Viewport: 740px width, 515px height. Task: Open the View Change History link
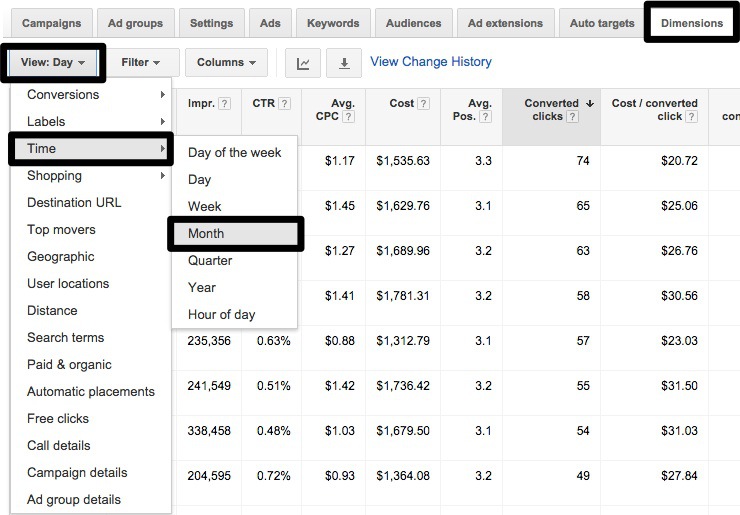coord(431,62)
